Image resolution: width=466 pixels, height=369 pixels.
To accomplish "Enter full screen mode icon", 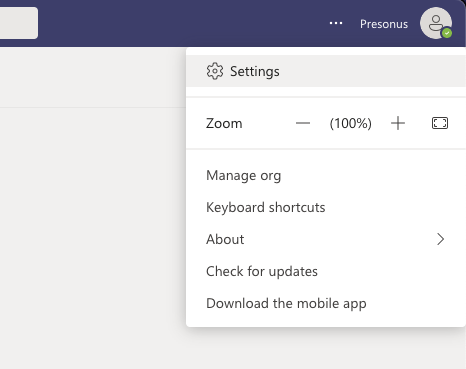I will pos(440,123).
